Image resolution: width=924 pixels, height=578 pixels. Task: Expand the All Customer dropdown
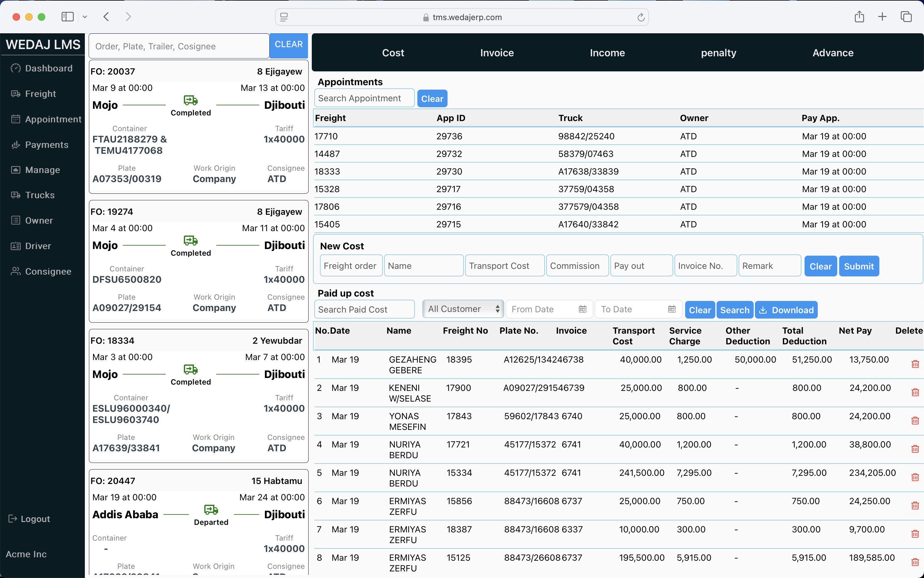[x=463, y=309]
